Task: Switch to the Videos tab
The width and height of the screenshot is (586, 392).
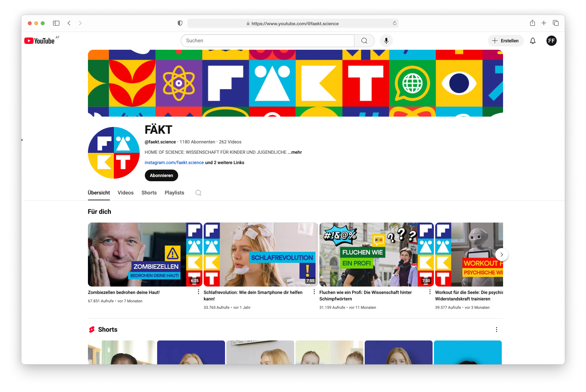Action: 125,193
